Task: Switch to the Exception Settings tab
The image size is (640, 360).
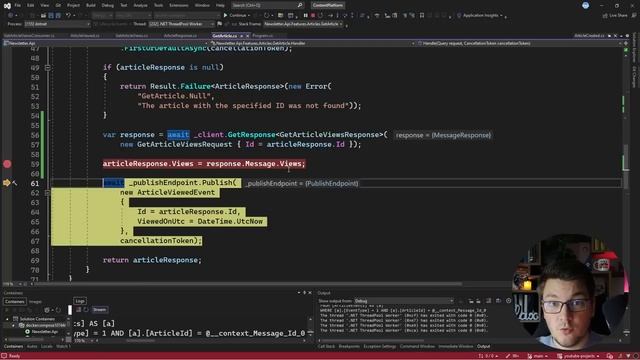Action: tap(380, 347)
